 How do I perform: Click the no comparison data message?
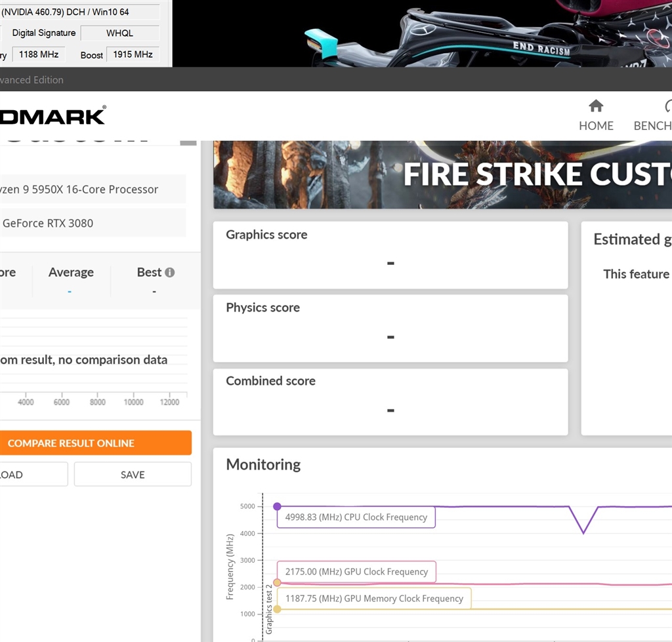coord(83,360)
